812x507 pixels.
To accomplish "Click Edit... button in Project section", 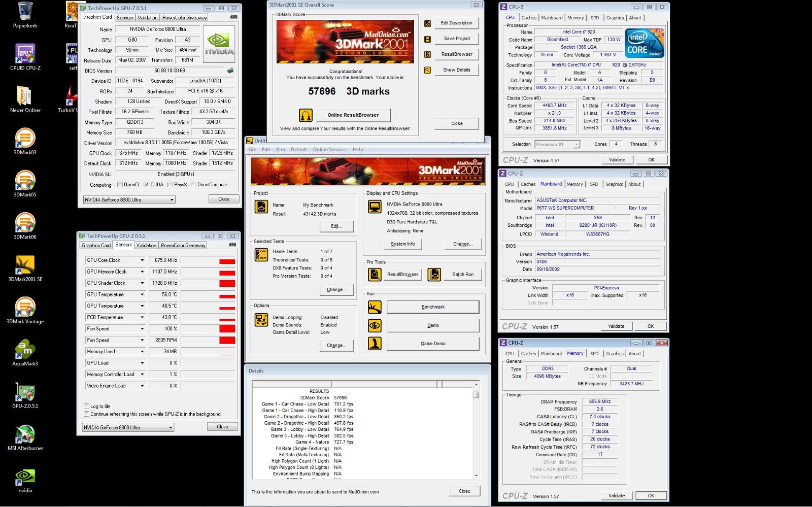I will pyautogui.click(x=336, y=226).
